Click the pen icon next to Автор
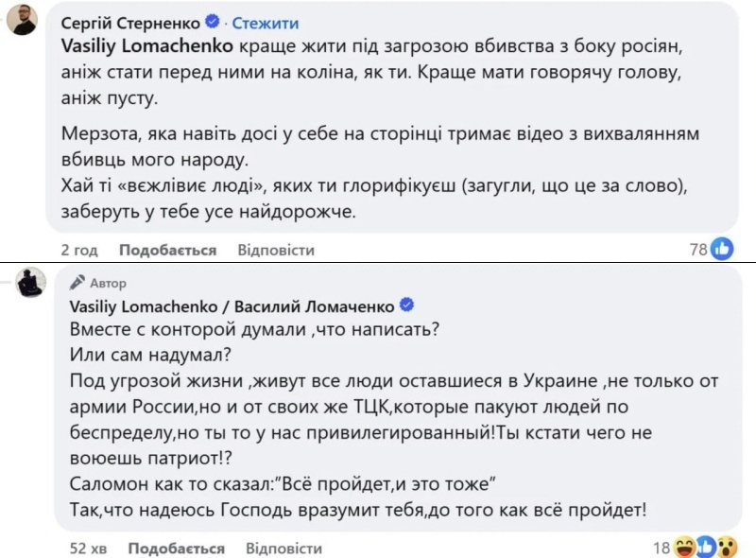The height and width of the screenshot is (558, 756). click(x=77, y=282)
